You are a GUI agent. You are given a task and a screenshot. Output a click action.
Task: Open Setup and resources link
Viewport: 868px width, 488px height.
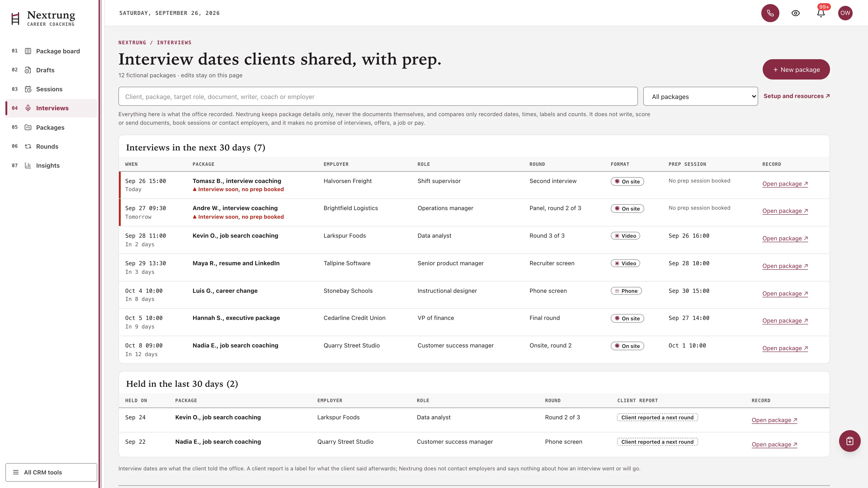[797, 96]
